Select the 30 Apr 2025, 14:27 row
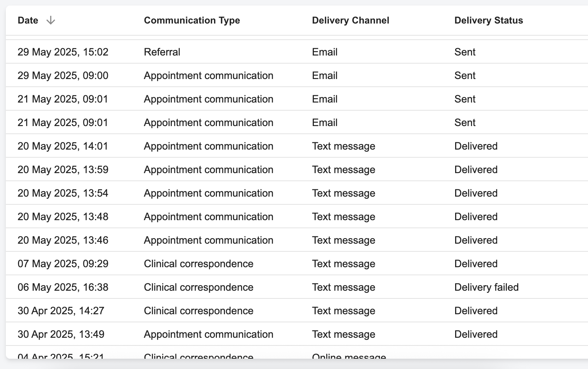The image size is (588, 369). (x=61, y=311)
